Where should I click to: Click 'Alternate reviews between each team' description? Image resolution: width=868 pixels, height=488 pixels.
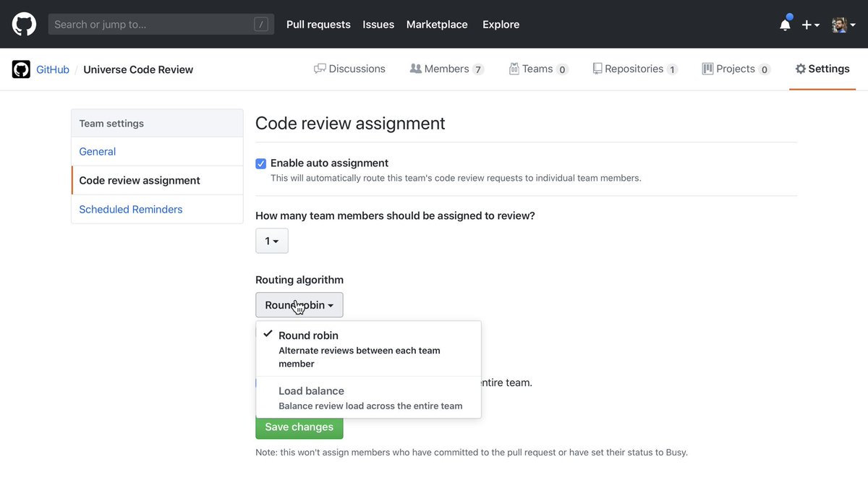[x=359, y=357]
